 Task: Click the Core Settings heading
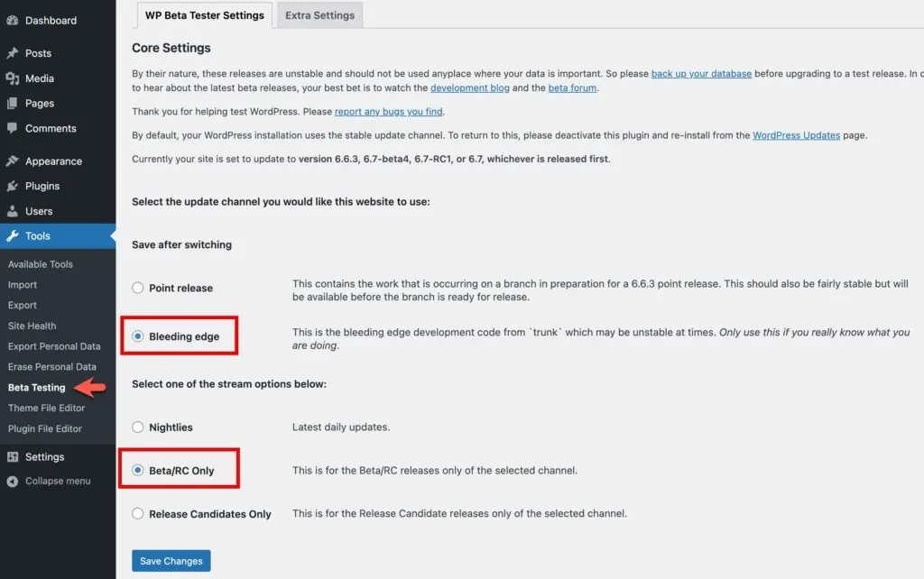(x=171, y=48)
